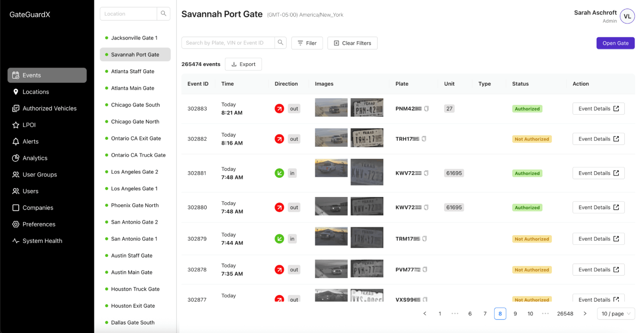Open Event Details for event 302883

(598, 109)
